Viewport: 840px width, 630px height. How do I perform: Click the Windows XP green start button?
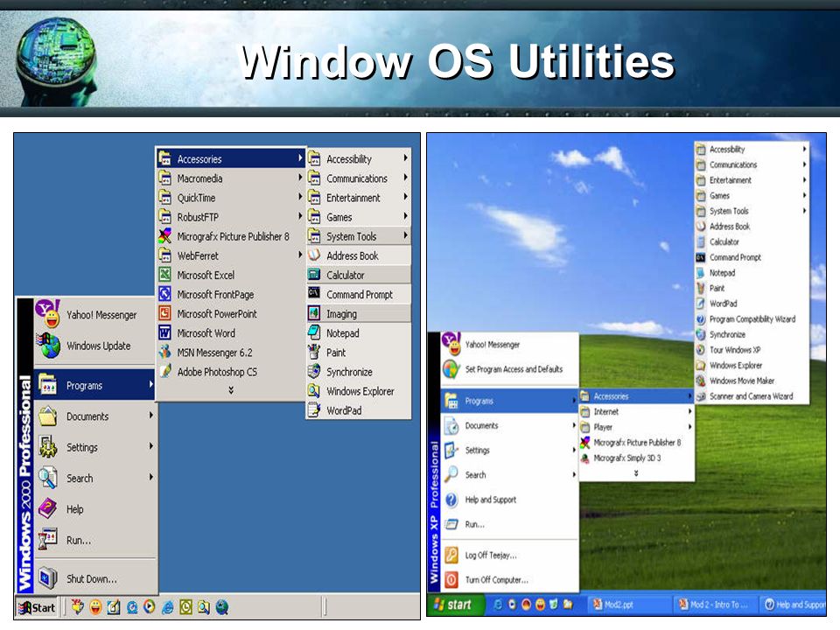(x=457, y=605)
